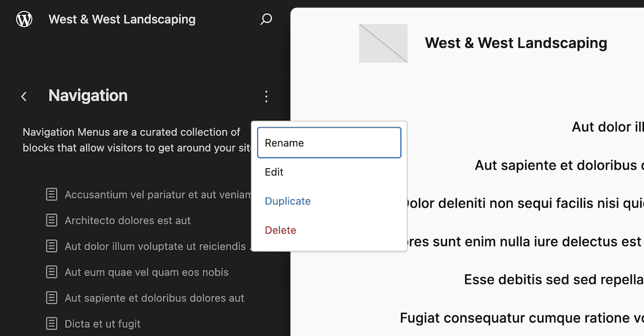Click the WordPress logo in the top bar

click(x=24, y=19)
